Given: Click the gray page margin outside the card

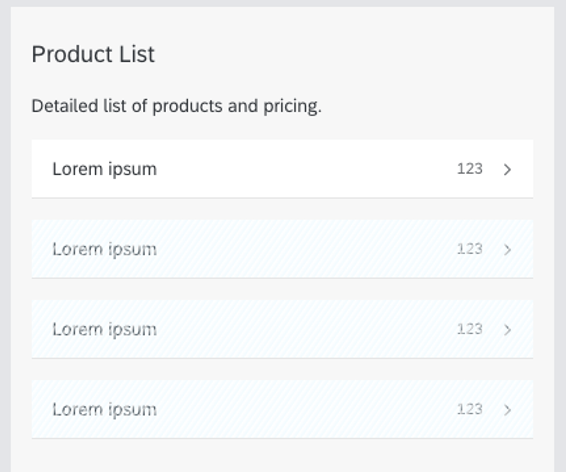Looking at the screenshot, I should click(x=560, y=235).
